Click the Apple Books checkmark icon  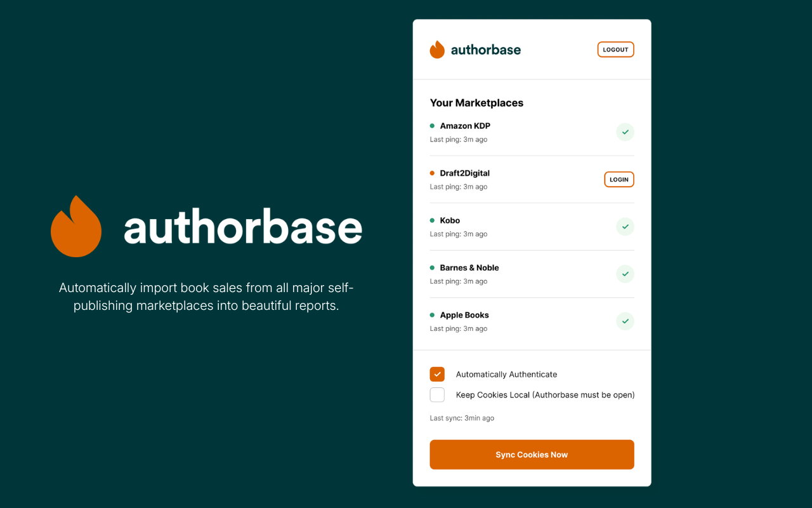625,321
